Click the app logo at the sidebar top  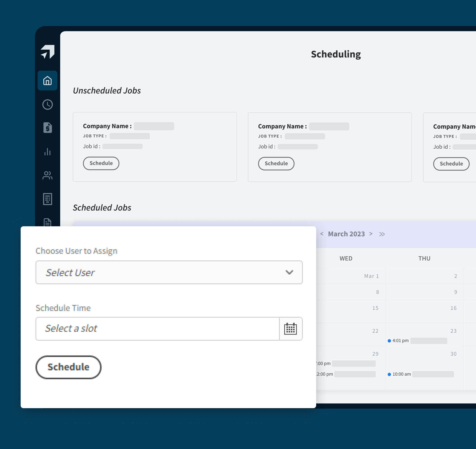click(47, 51)
